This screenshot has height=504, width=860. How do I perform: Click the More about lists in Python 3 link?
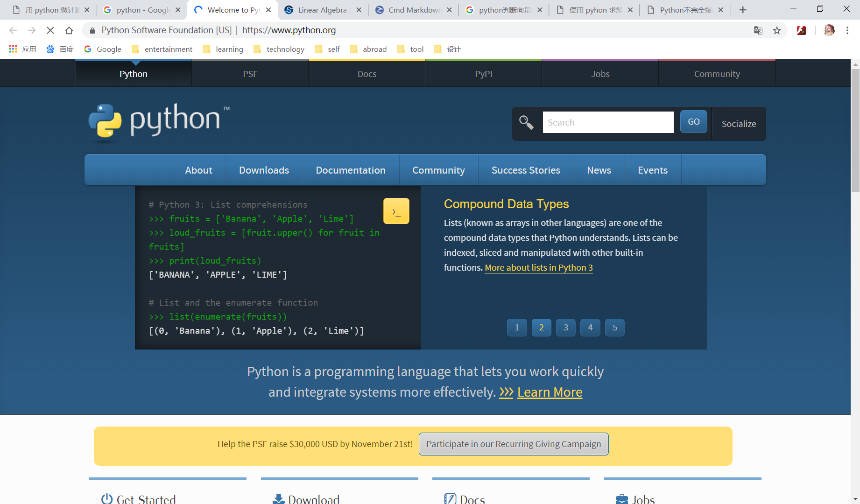click(x=538, y=267)
